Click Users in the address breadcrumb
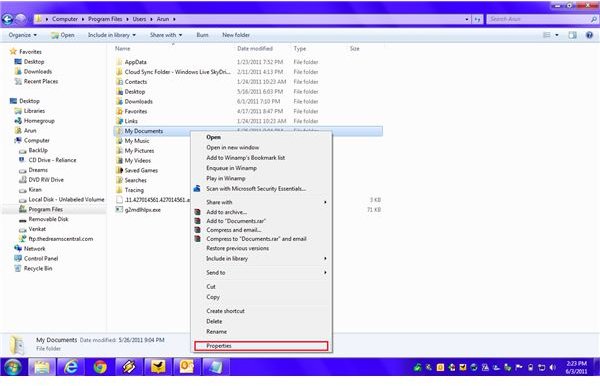The height and width of the screenshot is (386, 600). [x=139, y=19]
